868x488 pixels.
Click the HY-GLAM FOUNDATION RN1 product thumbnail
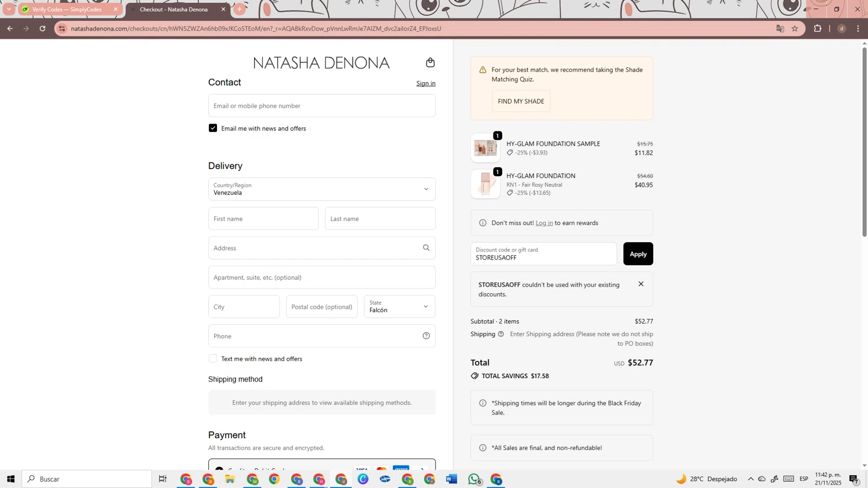pos(486,184)
